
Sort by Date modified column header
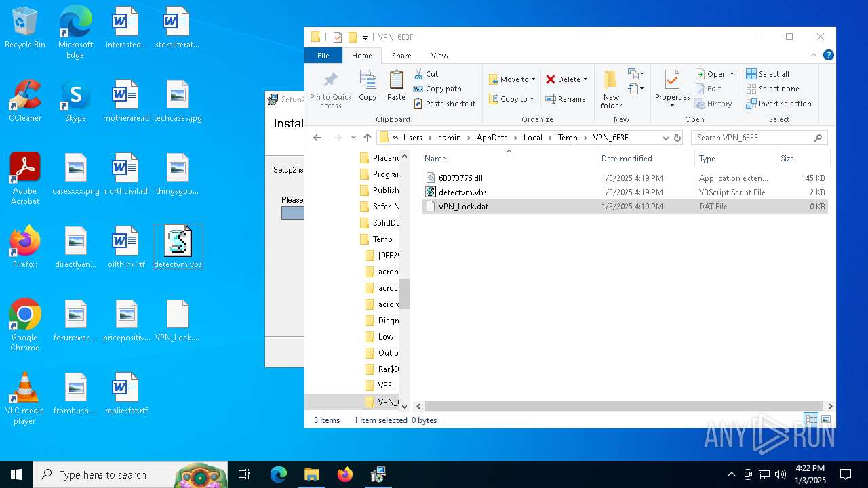(x=646, y=159)
